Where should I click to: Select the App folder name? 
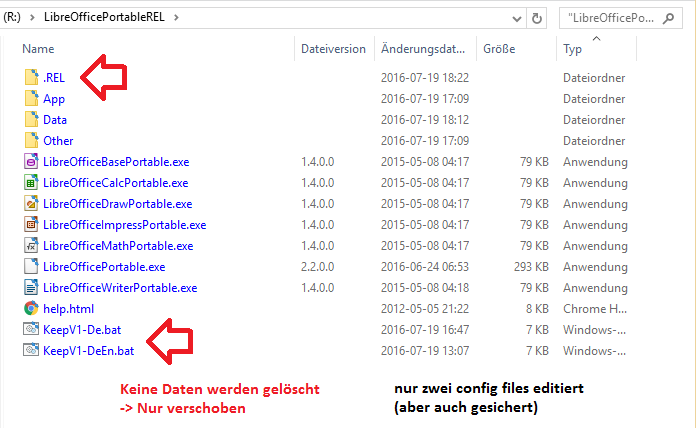(54, 99)
